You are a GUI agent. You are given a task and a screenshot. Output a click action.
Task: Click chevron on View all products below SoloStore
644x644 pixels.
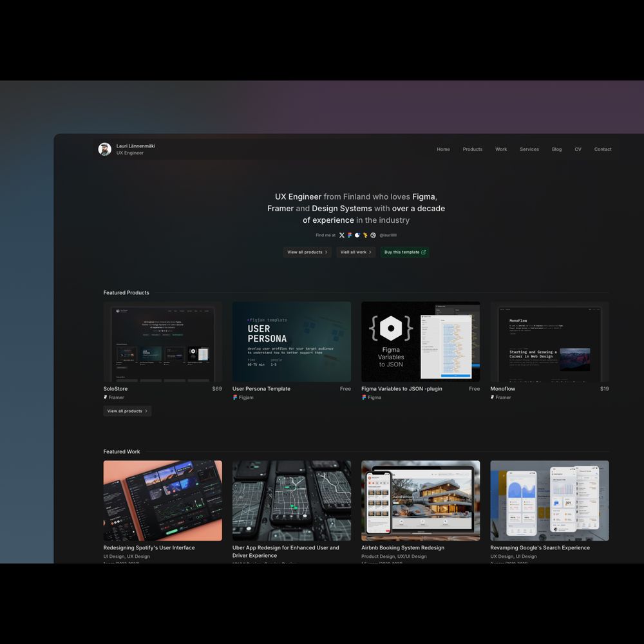click(x=146, y=411)
